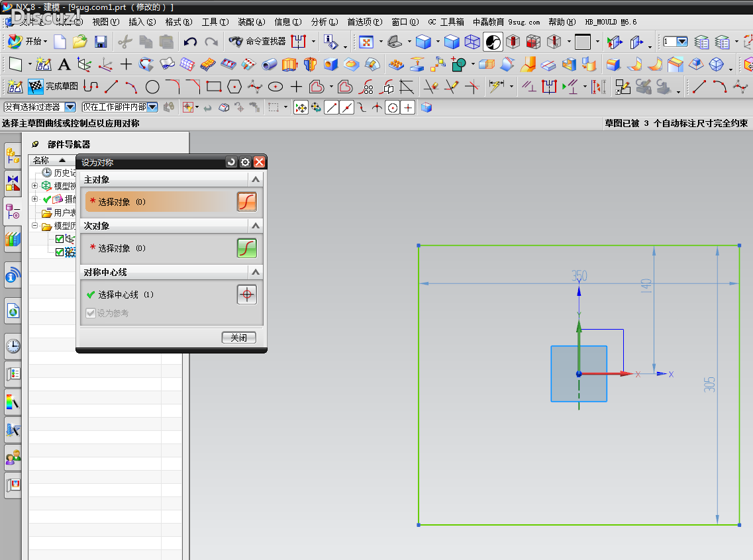This screenshot has width=753, height=560.
Task: Save the part with the floppy disk icon
Action: coord(101,42)
